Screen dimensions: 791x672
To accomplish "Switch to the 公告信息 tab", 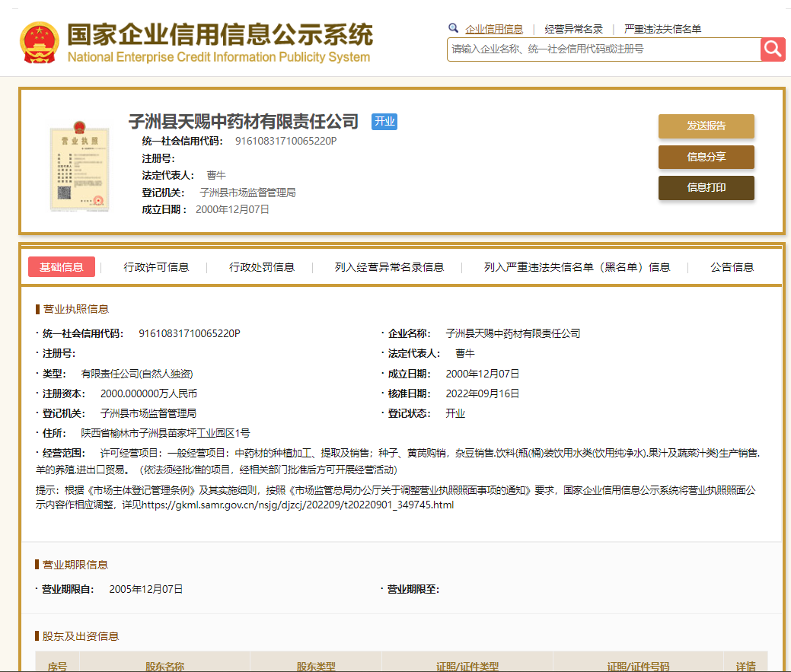I will pyautogui.click(x=732, y=267).
